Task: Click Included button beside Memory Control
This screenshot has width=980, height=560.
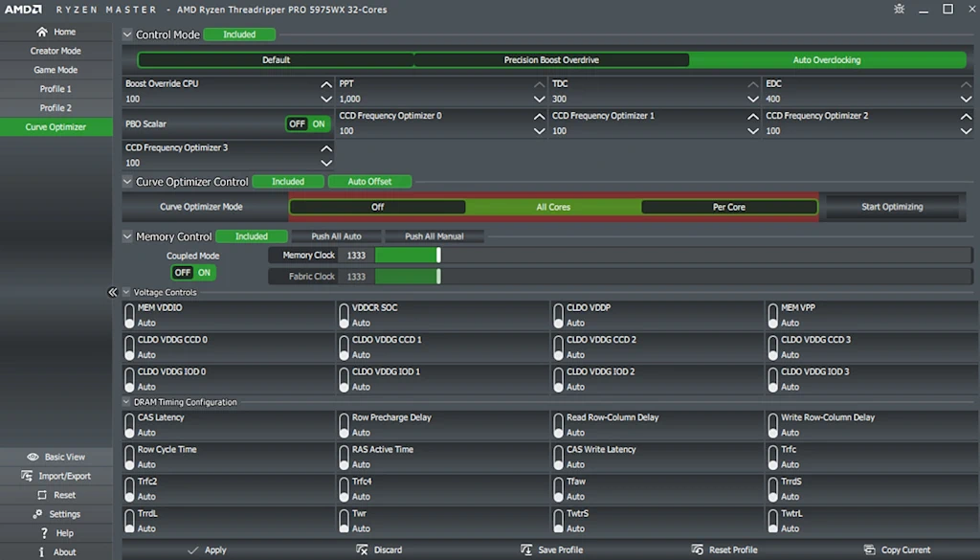Action: [252, 236]
